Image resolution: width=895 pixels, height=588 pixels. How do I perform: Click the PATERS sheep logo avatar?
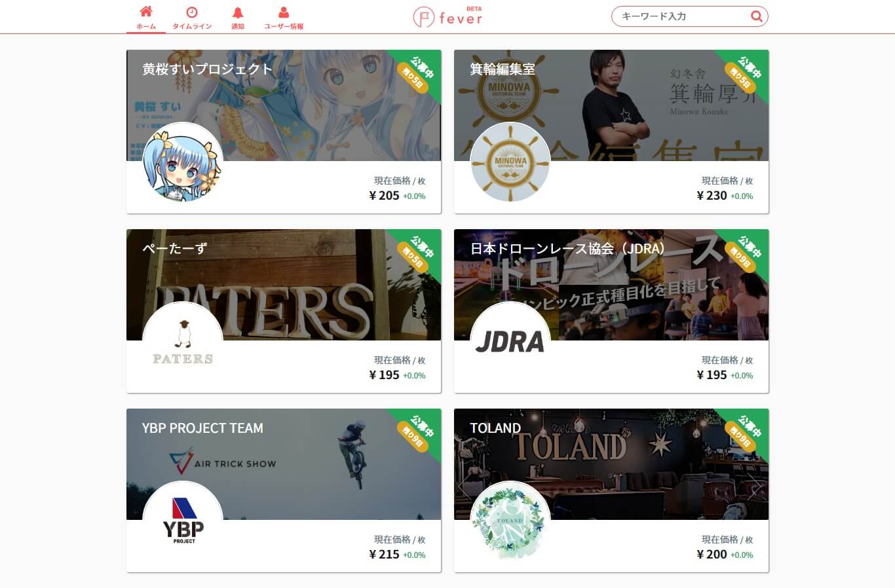click(183, 341)
